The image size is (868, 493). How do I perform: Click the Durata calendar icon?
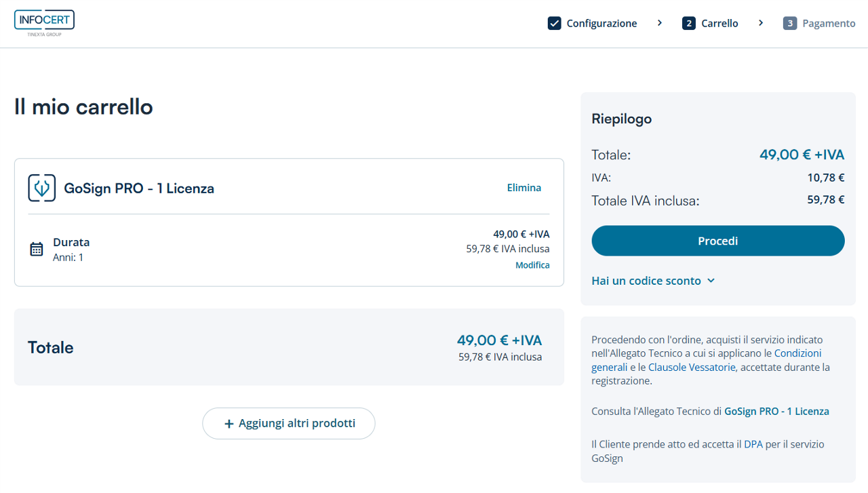tap(37, 249)
